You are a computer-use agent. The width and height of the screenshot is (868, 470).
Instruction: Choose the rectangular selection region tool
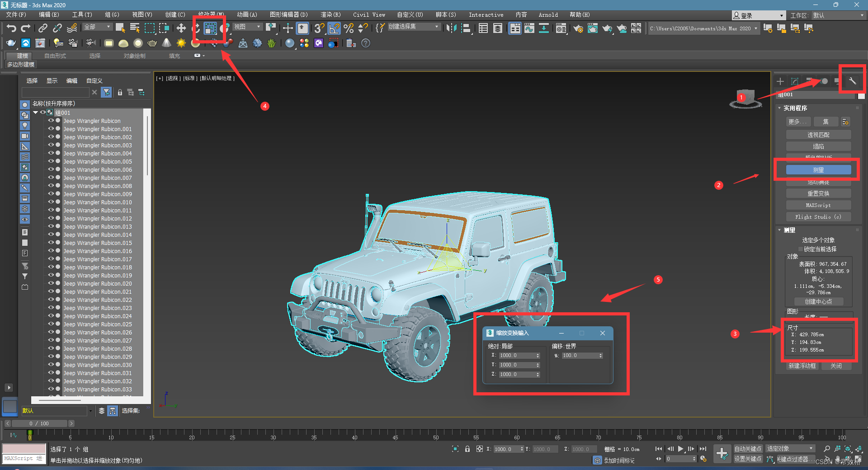click(149, 28)
